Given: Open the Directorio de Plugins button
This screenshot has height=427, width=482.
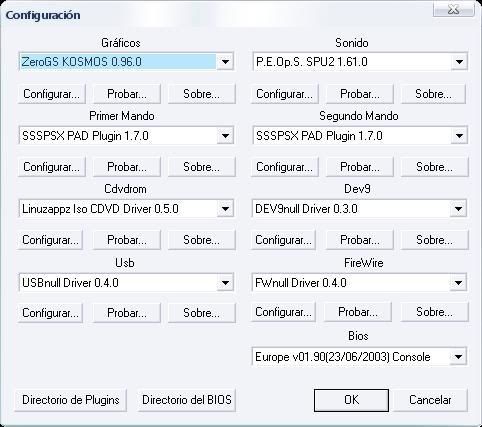Looking at the screenshot, I should pos(71,400).
